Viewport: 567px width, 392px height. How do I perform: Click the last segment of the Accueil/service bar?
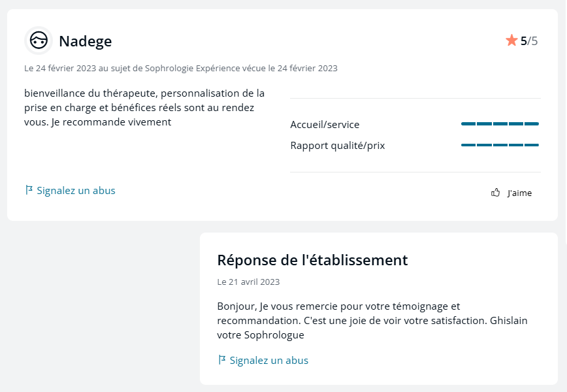click(x=532, y=123)
